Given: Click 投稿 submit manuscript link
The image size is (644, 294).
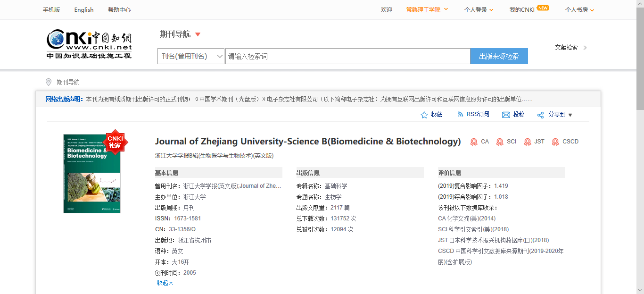Looking at the screenshot, I should pyautogui.click(x=519, y=115).
